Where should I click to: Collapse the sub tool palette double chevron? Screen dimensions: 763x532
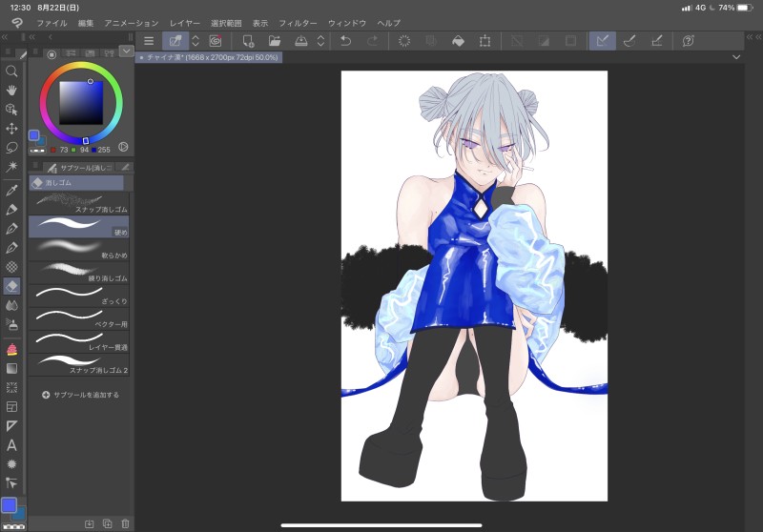(32, 37)
